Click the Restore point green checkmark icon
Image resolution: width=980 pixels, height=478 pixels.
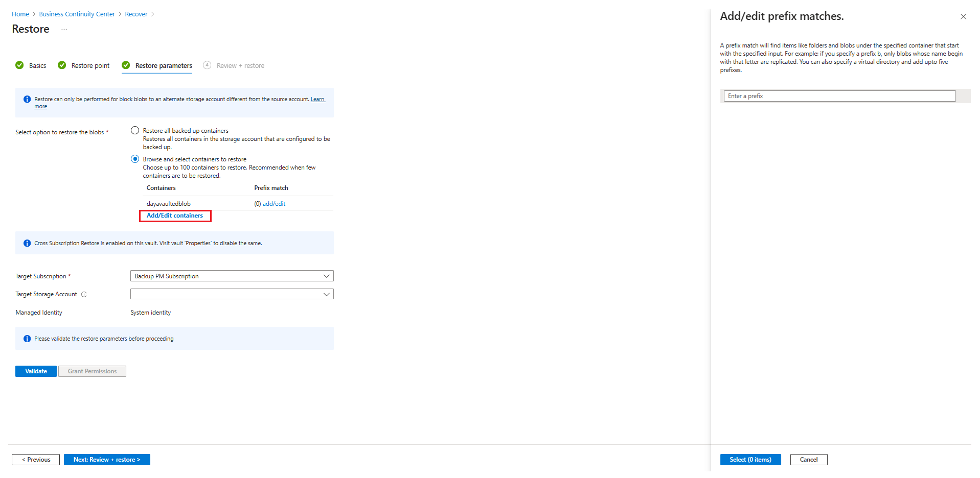click(x=62, y=65)
